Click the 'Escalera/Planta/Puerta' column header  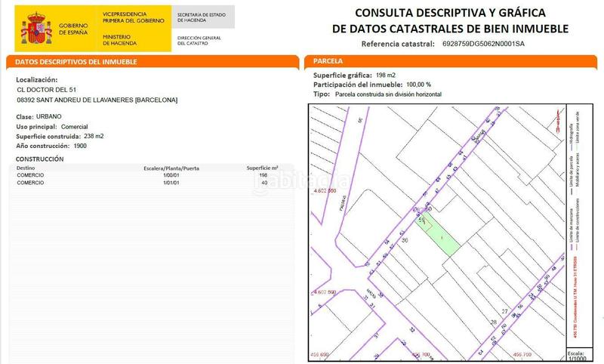tap(171, 168)
